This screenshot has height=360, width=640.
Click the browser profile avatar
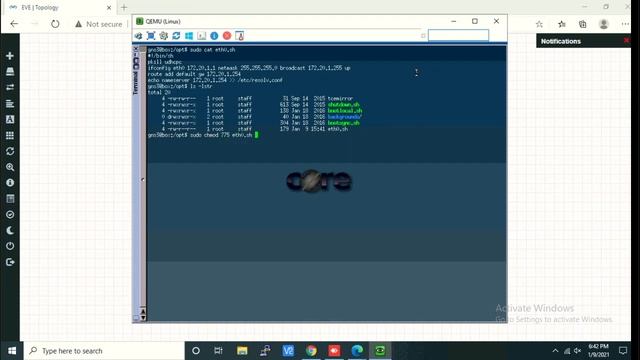coord(604,24)
